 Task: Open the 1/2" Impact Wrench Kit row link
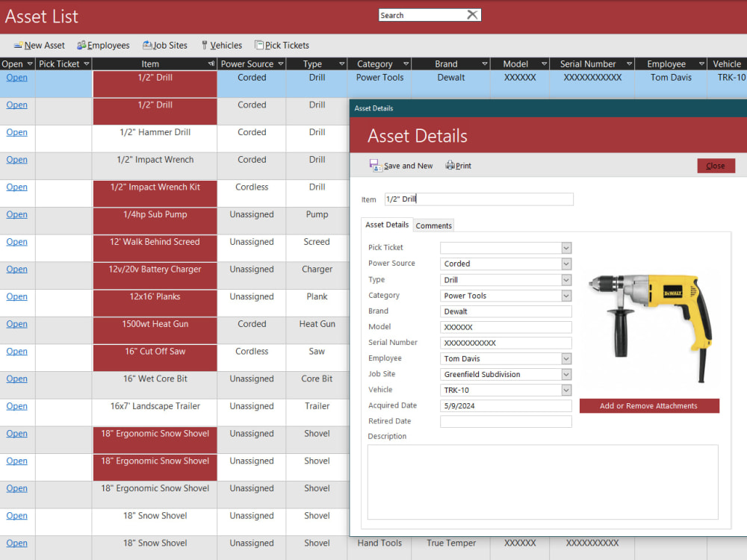tap(16, 187)
